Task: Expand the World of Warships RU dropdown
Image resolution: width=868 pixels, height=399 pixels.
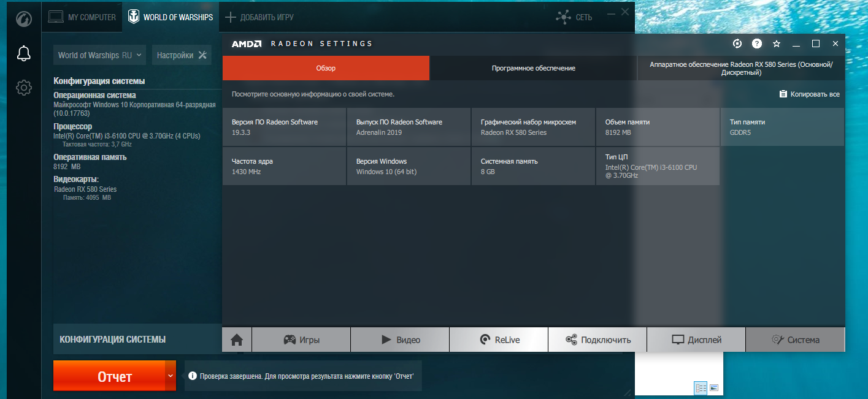Action: tap(100, 55)
